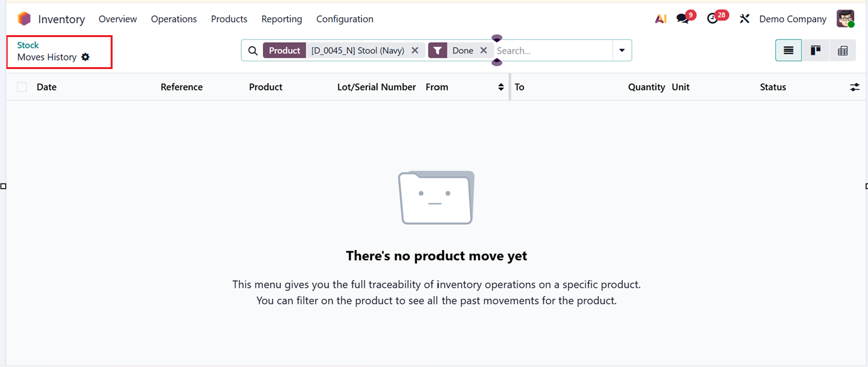Open the optional columns adjuster
The height and width of the screenshot is (367, 868).
click(x=855, y=87)
